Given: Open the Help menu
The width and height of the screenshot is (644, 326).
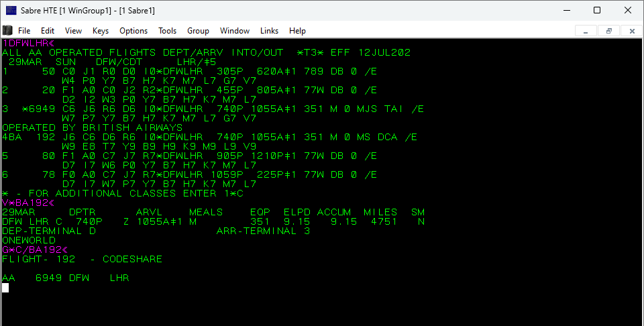Looking at the screenshot, I should tap(297, 31).
